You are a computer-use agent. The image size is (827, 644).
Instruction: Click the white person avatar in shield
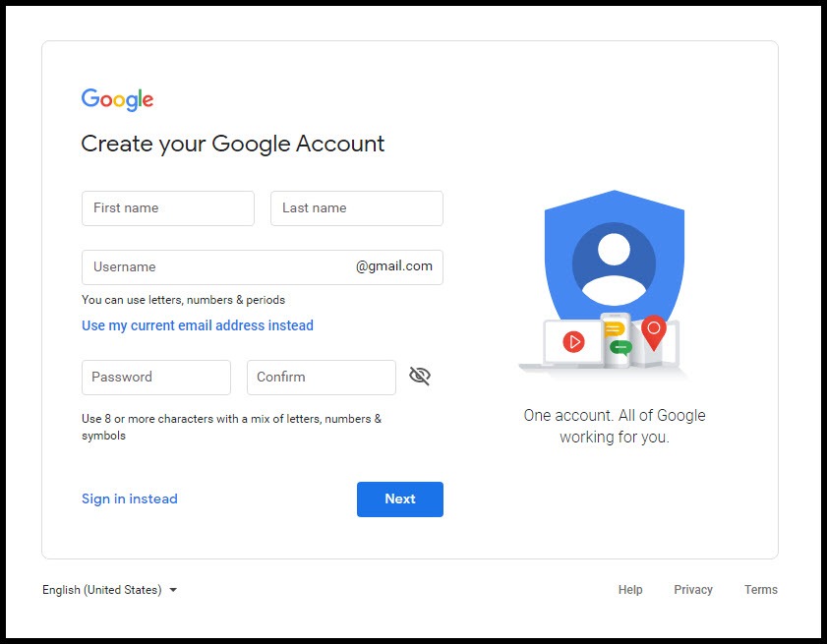tap(614, 268)
